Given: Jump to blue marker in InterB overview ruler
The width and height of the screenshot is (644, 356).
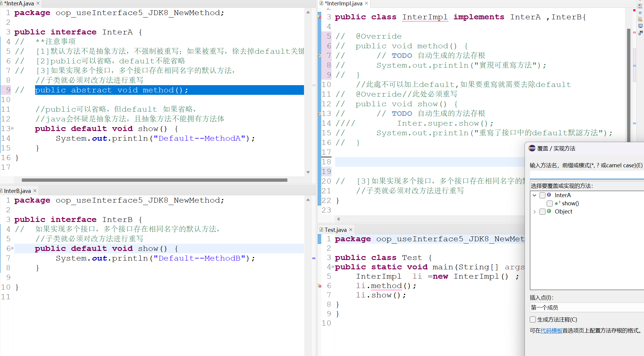Looking at the screenshot, I should 314,258.
